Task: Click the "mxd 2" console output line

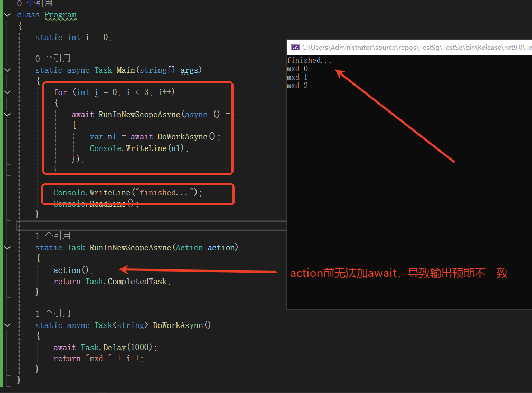Action: tap(297, 86)
